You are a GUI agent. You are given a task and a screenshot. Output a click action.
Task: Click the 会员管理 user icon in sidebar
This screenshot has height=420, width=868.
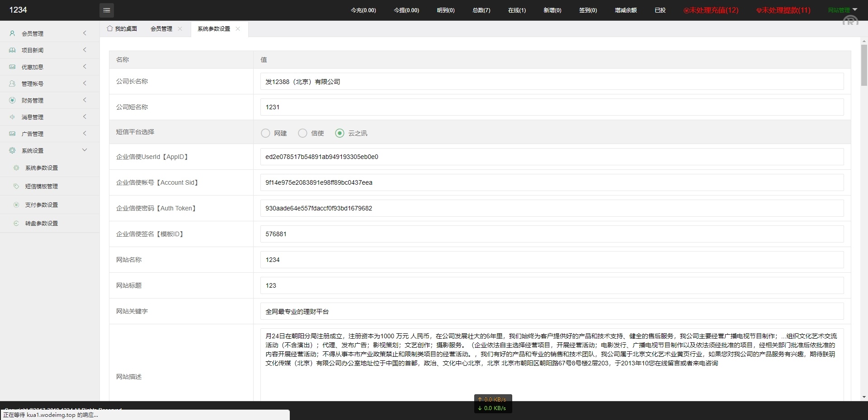click(x=12, y=33)
